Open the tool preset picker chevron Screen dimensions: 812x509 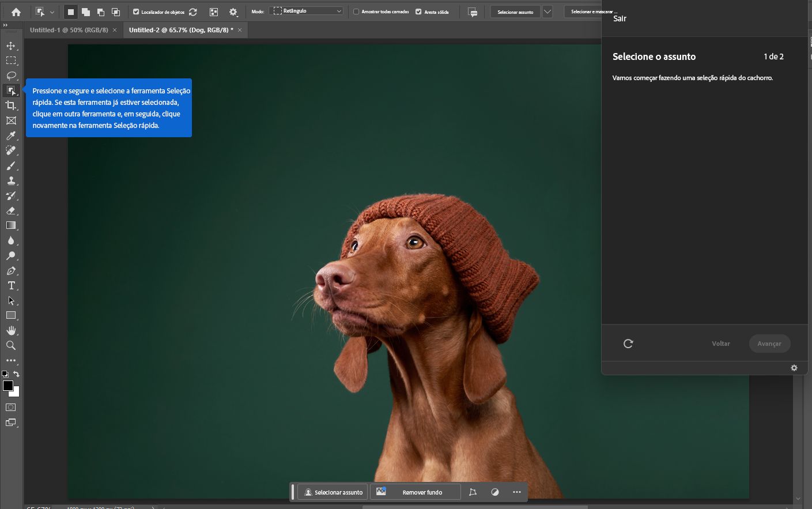pyautogui.click(x=52, y=12)
